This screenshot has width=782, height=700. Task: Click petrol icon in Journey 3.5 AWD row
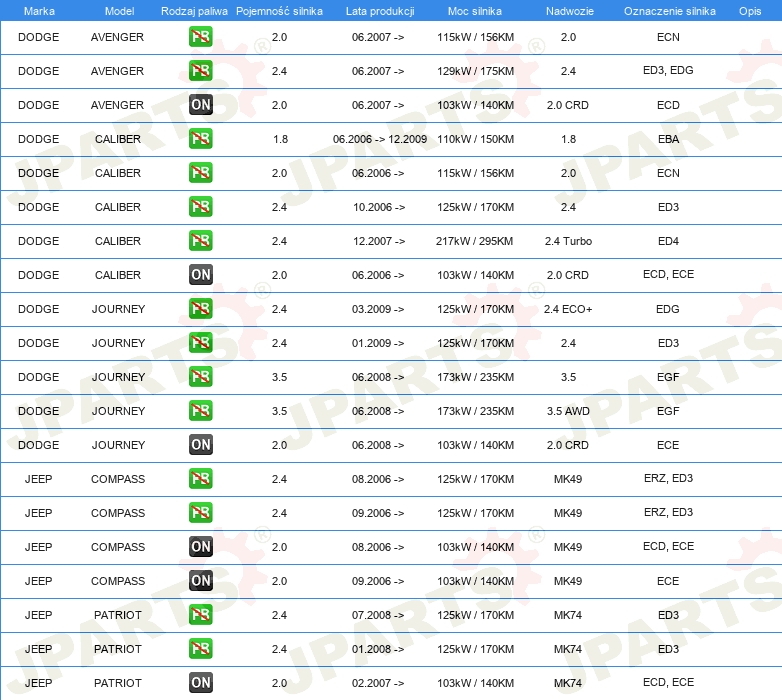tap(200, 410)
